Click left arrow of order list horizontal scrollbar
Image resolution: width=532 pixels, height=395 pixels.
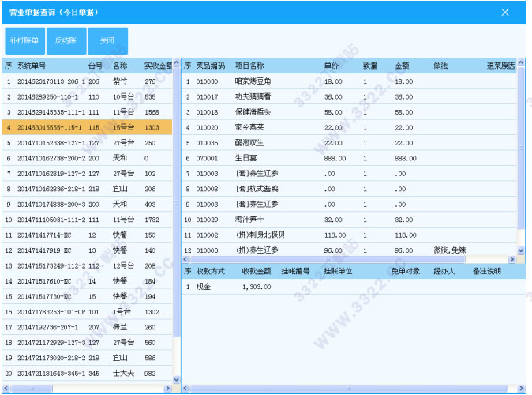[x=6, y=388]
